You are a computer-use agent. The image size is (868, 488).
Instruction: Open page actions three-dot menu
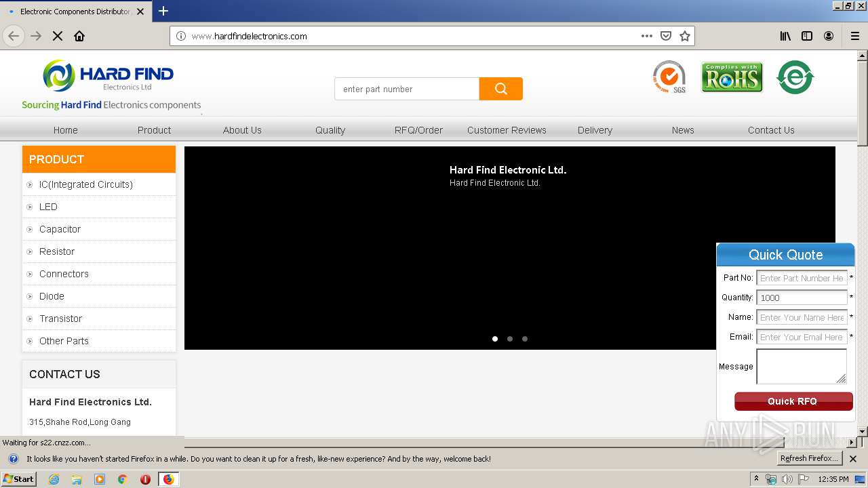647,36
